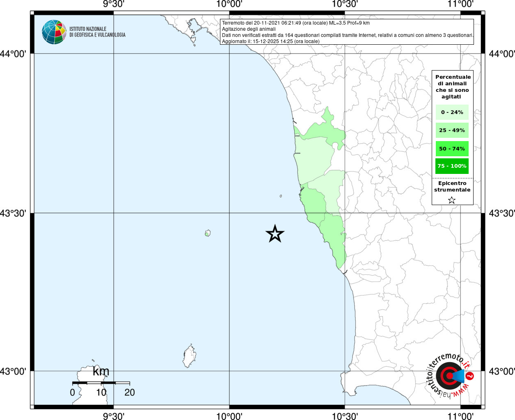Click the top 11°00' longitude label
The width and height of the screenshot is (515, 420).
pos(460,4)
